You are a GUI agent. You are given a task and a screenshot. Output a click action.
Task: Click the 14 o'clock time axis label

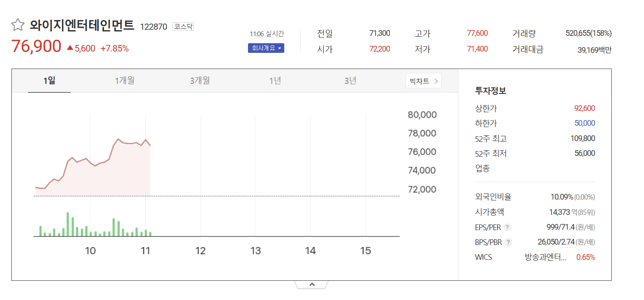pos(310,251)
